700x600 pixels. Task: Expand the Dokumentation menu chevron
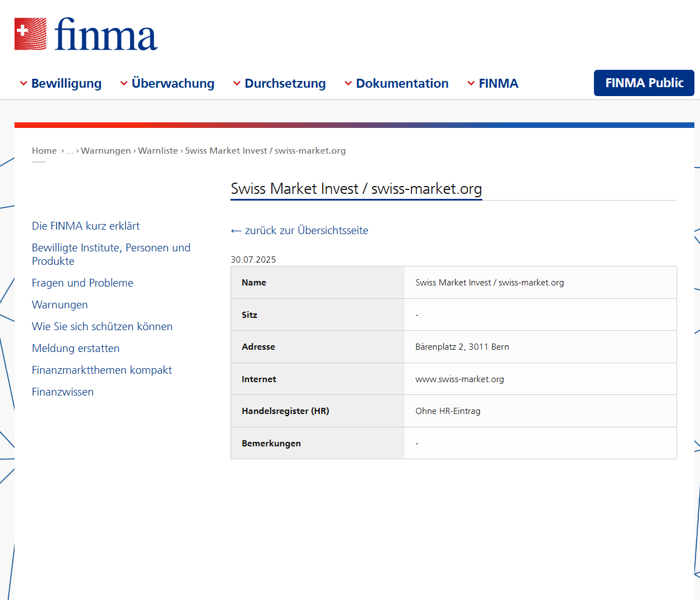pyautogui.click(x=348, y=83)
